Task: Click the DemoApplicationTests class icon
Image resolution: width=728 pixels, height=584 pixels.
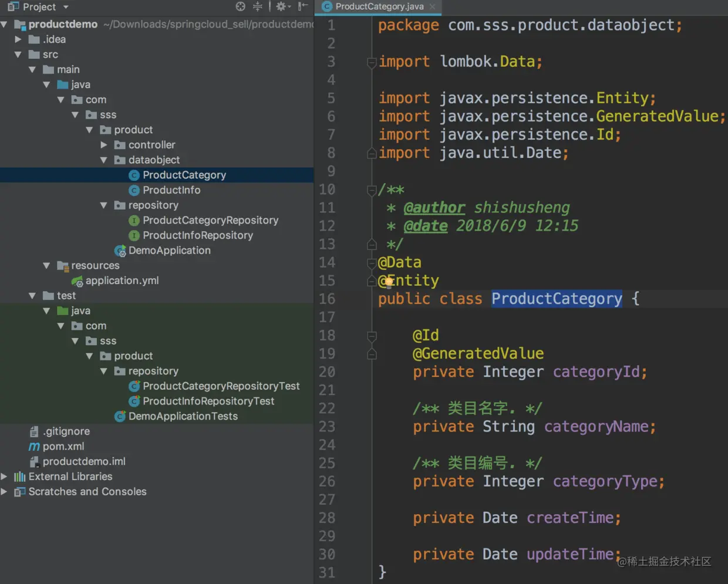Action: pos(120,417)
